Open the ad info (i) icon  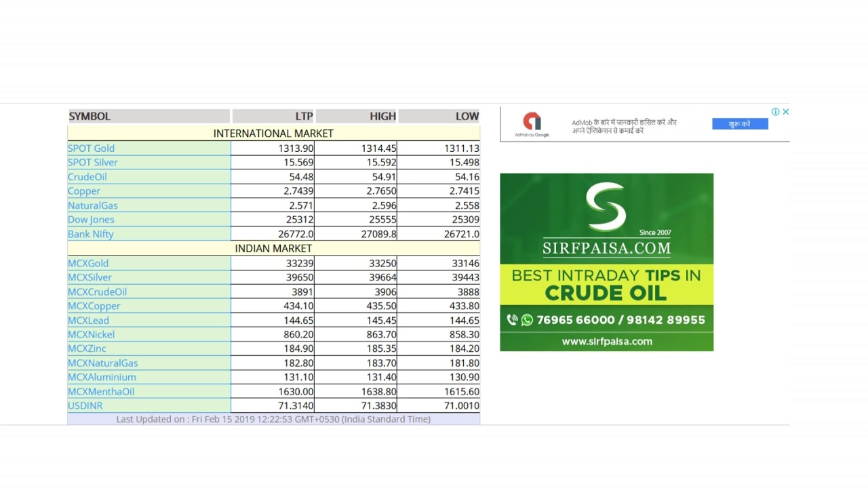pos(775,112)
